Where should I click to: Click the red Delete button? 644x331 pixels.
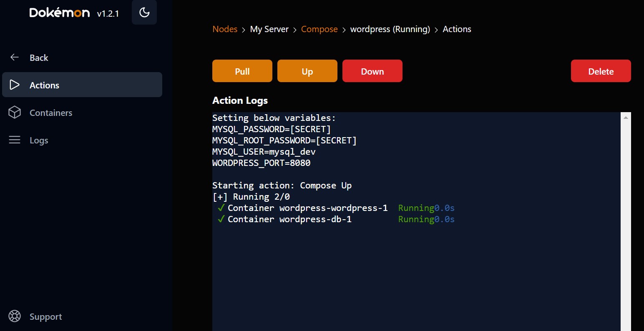[601, 71]
